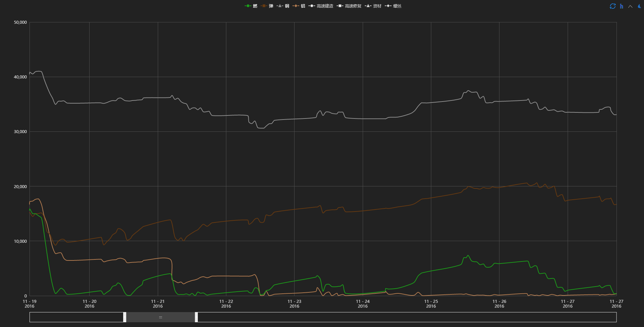Enable the 资材 legend entry
The height and width of the screenshot is (327, 644).
click(x=373, y=6)
